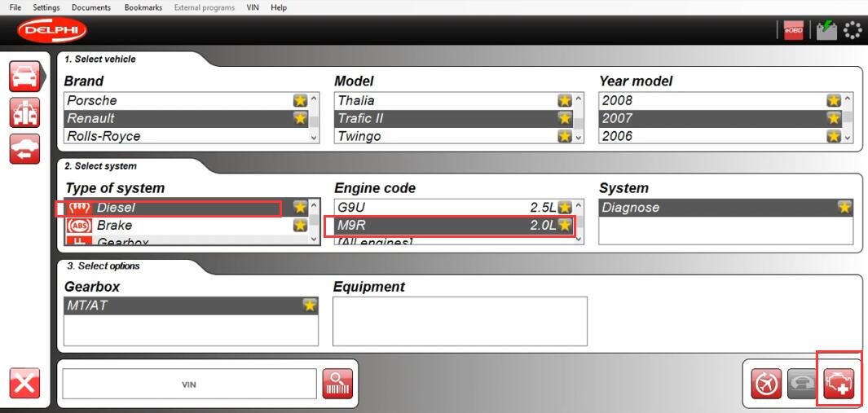Toggle favorite star for Diesel system
Viewport: 868px width, 413px height.
click(300, 208)
